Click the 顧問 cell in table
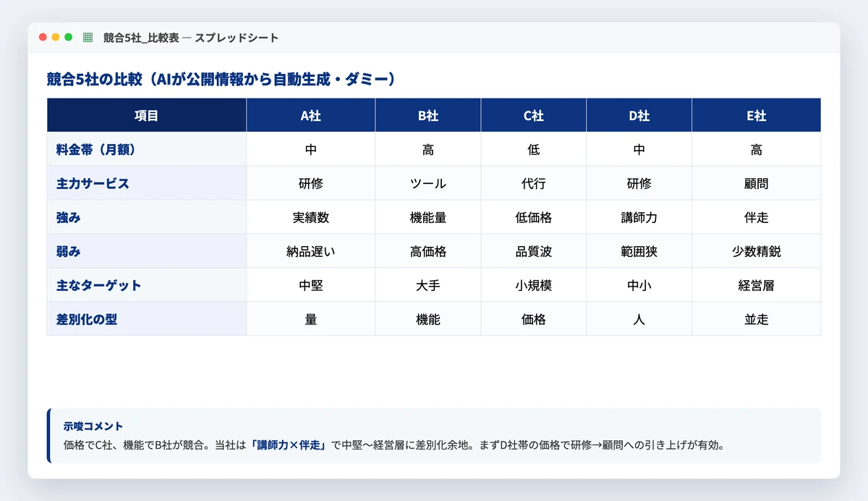The width and height of the screenshot is (868, 501). coord(757,183)
